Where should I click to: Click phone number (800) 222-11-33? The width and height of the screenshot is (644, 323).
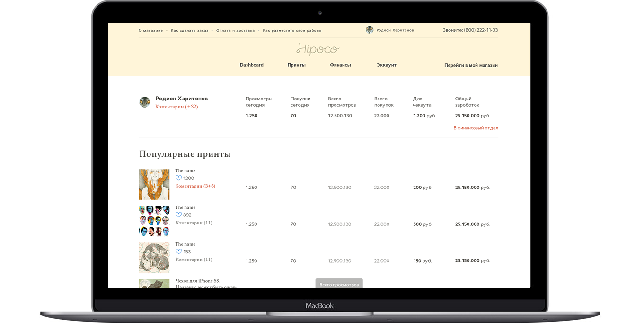(x=481, y=30)
